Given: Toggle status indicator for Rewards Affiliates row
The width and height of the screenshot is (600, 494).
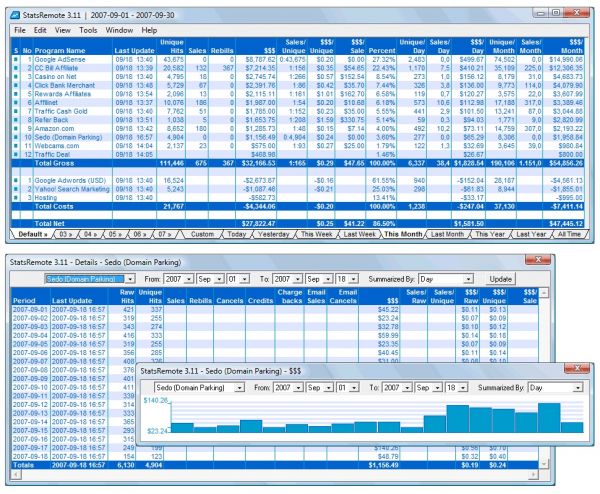Looking at the screenshot, I should coord(16,94).
